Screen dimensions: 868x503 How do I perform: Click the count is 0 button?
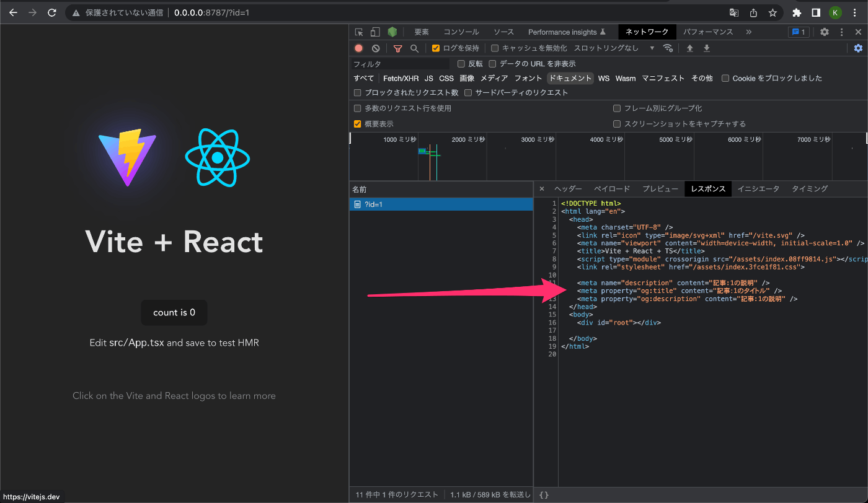(174, 313)
